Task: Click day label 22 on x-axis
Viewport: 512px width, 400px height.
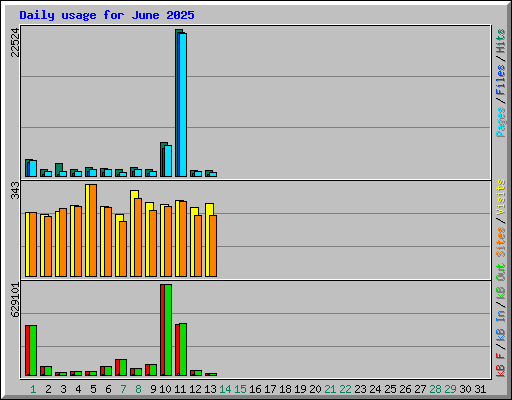Action: (x=345, y=389)
